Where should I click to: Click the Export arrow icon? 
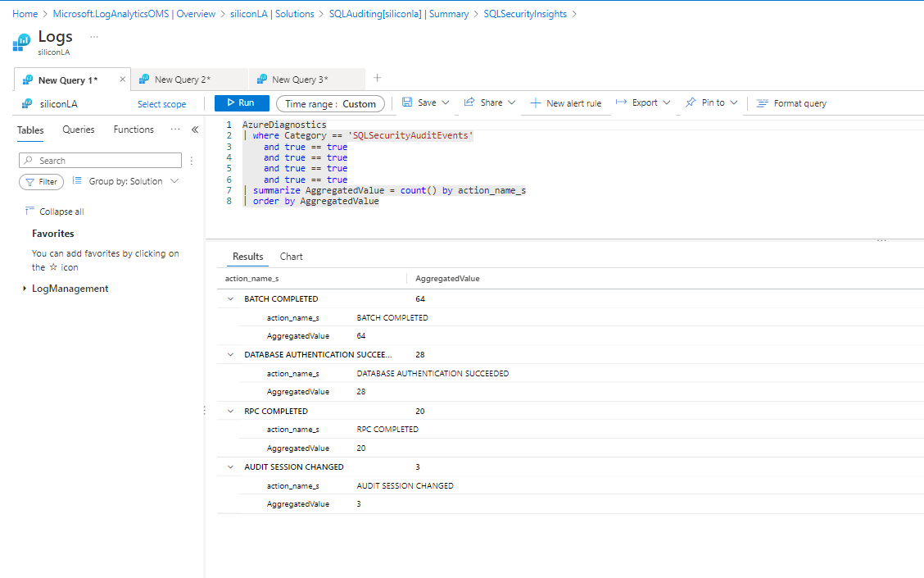(x=621, y=102)
